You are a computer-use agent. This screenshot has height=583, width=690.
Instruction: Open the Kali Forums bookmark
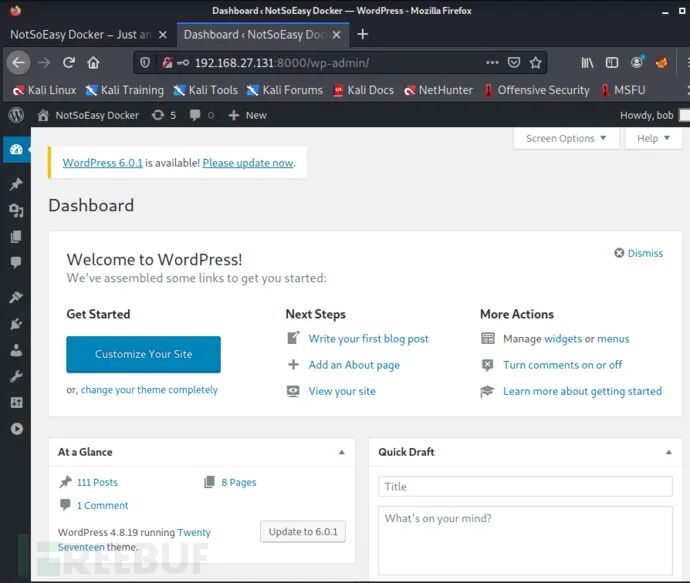(x=285, y=90)
